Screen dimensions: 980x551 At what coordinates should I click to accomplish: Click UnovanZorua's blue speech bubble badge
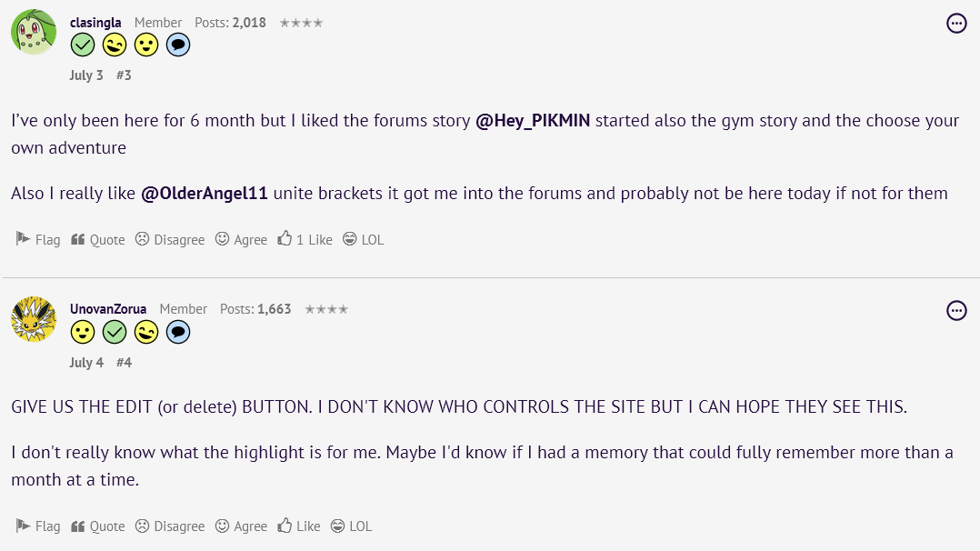(x=178, y=333)
